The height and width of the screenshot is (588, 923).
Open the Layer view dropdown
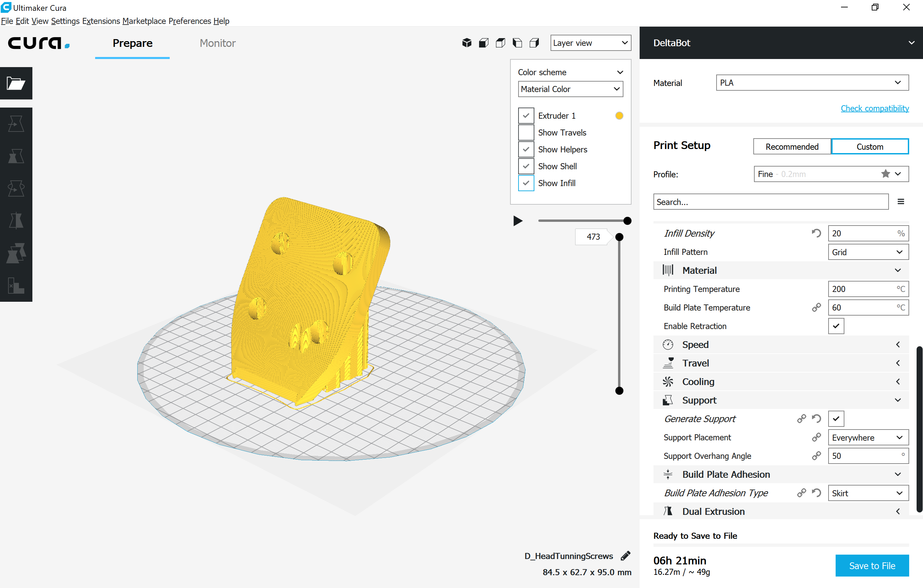(590, 43)
